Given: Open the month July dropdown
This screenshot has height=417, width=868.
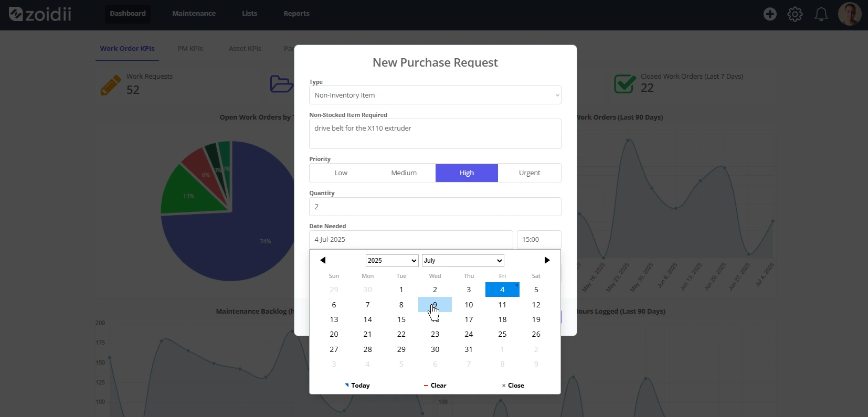Looking at the screenshot, I should pyautogui.click(x=463, y=261).
